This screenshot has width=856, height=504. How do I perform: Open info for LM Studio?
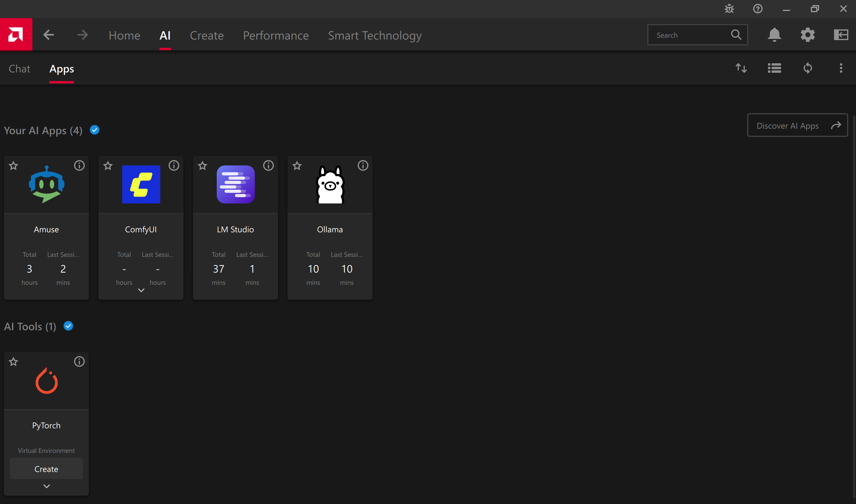coord(268,166)
